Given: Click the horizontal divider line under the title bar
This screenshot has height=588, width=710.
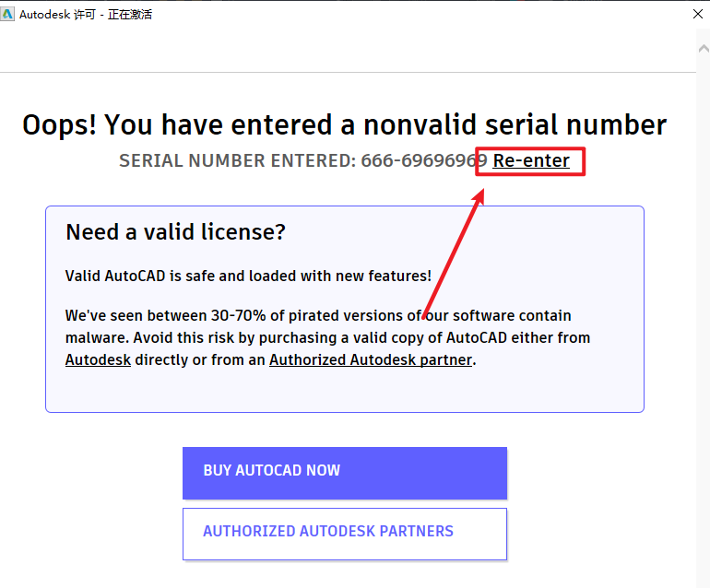Looking at the screenshot, I should [x=346, y=72].
